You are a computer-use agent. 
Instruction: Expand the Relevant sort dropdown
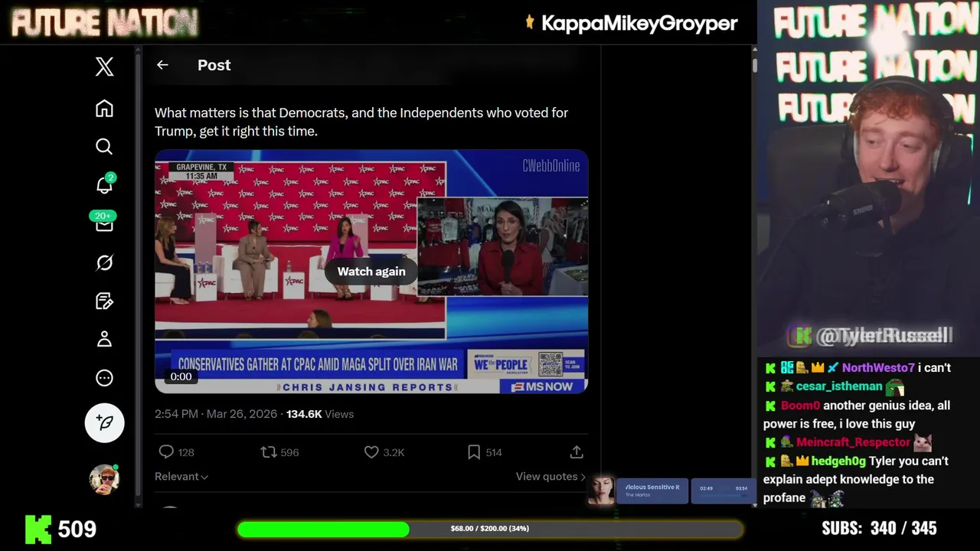click(x=181, y=476)
